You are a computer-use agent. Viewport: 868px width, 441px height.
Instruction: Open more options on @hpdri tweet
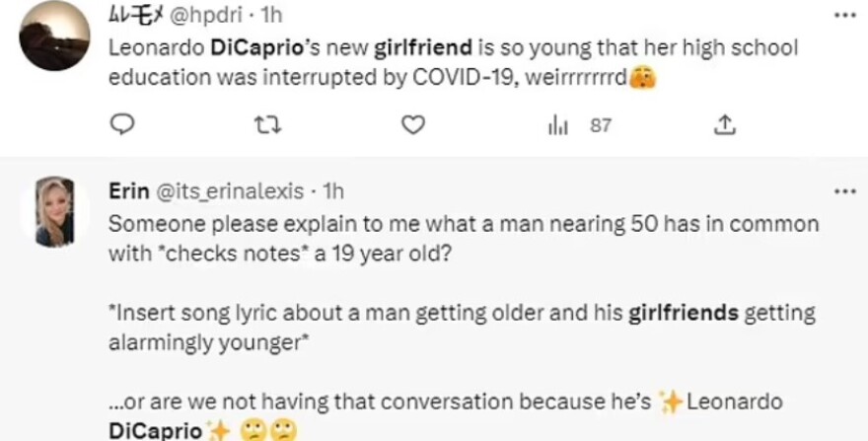844,16
